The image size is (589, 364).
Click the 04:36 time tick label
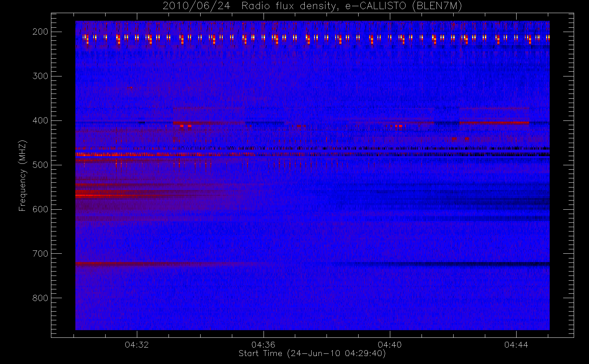click(x=263, y=345)
